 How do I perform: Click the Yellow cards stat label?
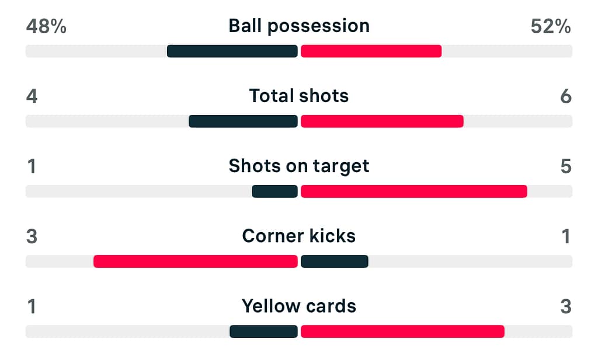tap(299, 306)
